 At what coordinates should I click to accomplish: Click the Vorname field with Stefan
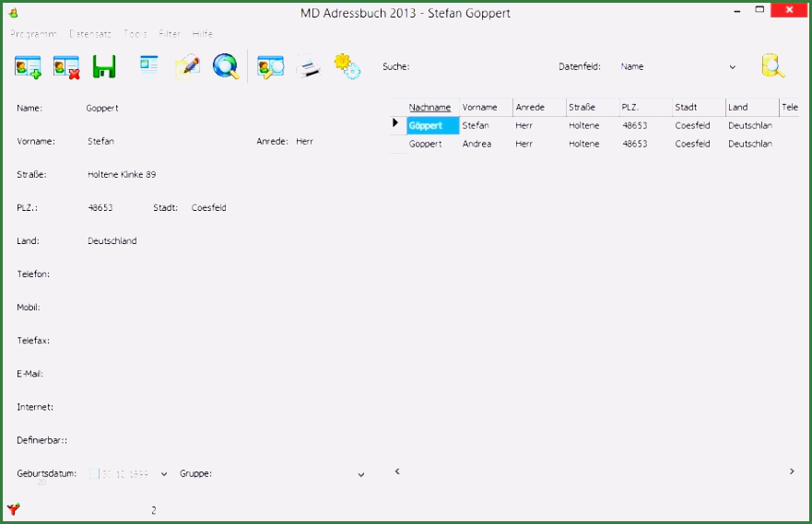tap(166, 141)
